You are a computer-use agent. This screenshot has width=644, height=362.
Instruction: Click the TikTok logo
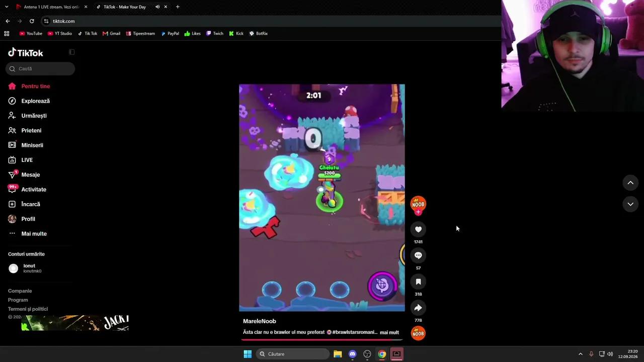point(26,53)
